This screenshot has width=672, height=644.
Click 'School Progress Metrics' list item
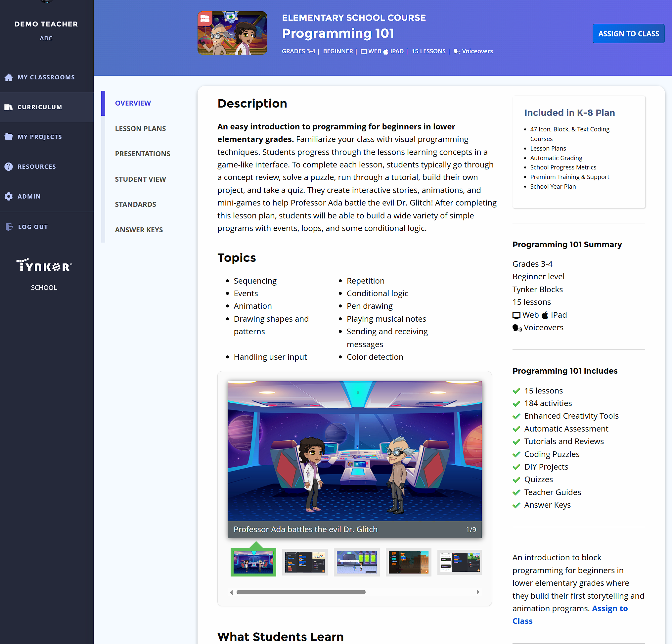(x=563, y=167)
